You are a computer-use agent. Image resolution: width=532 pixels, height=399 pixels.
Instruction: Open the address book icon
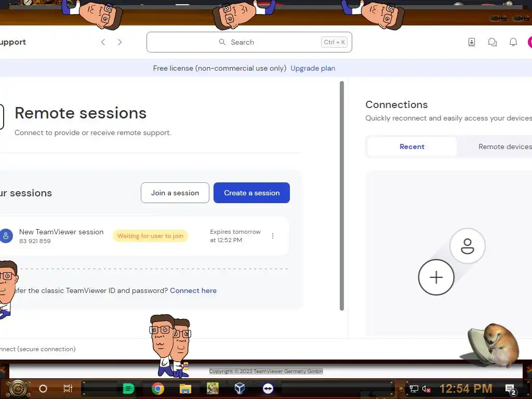coord(472,42)
